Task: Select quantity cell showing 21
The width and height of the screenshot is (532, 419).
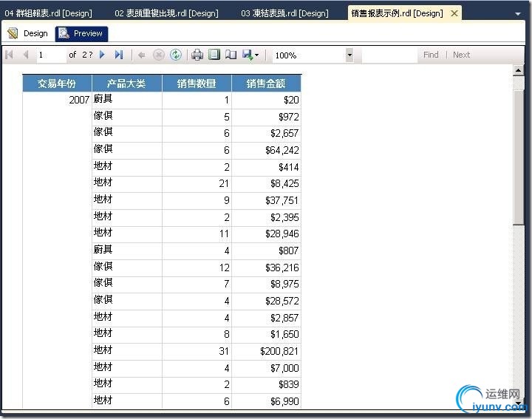Action: (x=197, y=184)
